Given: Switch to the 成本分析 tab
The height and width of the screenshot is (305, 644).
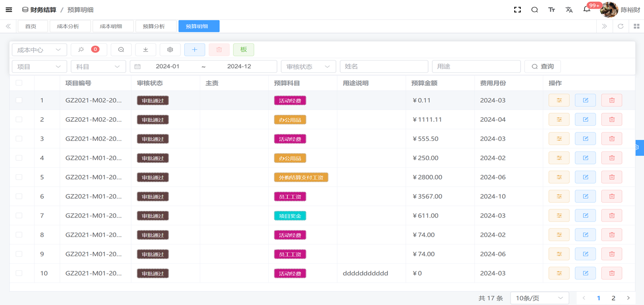Looking at the screenshot, I should point(68,26).
